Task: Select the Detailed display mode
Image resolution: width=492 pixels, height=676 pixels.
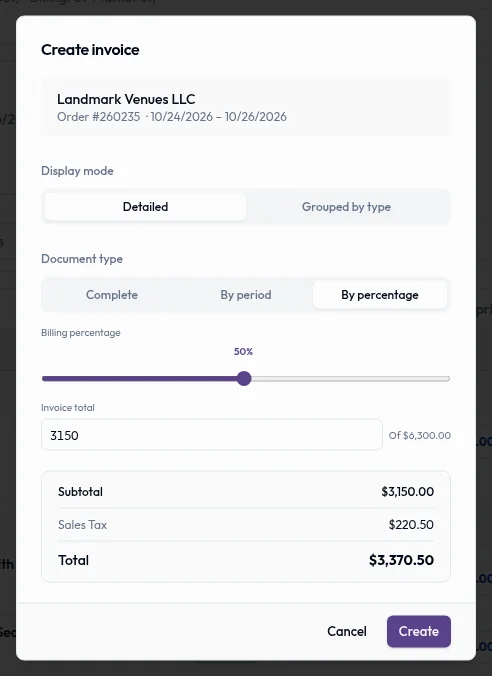Action: 145,207
